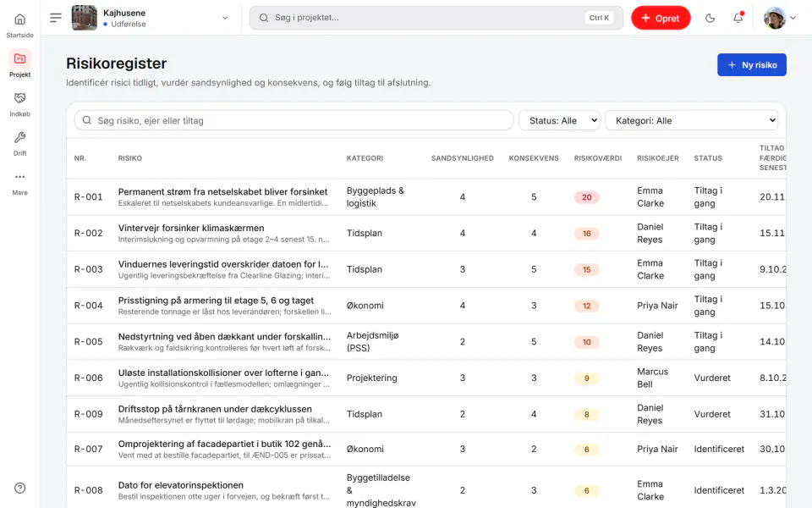Open risk Prisstigning på armering
The height and width of the screenshot is (508, 812).
point(216,301)
